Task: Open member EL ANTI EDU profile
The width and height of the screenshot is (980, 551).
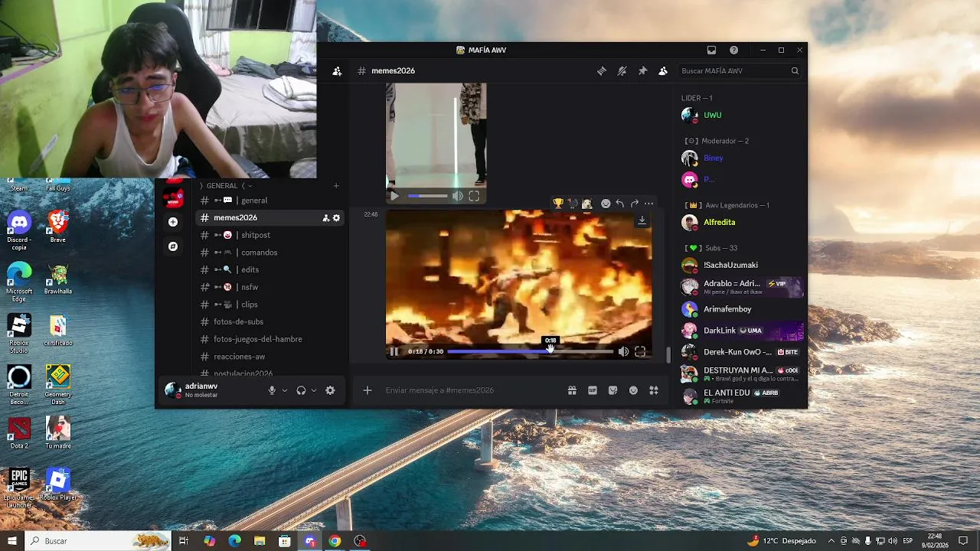Action: (x=740, y=396)
